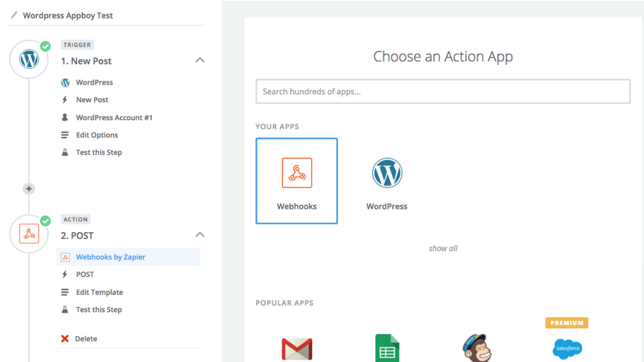The image size is (644, 362).
Task: Click the red X Delete icon
Action: 65,339
